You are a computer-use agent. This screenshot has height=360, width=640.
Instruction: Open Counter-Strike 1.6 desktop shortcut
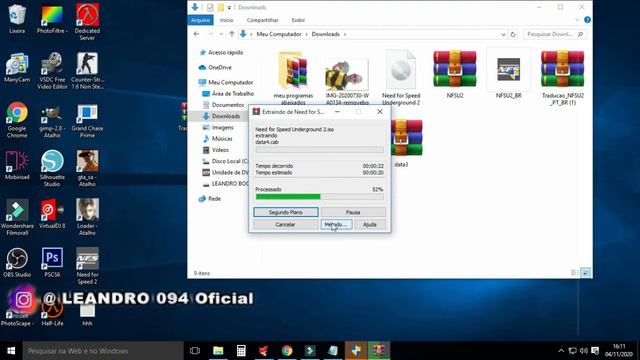87,71
